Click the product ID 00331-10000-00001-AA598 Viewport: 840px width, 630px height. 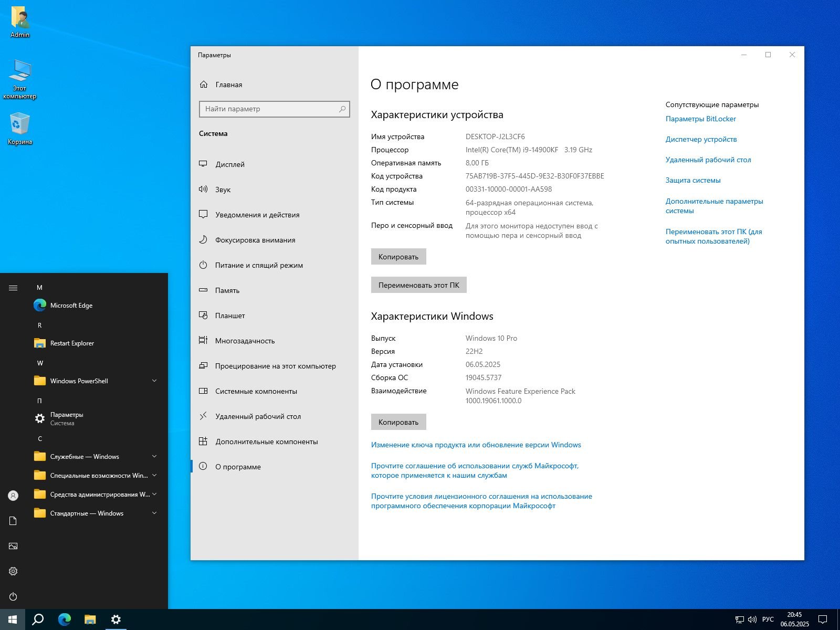[x=509, y=189]
